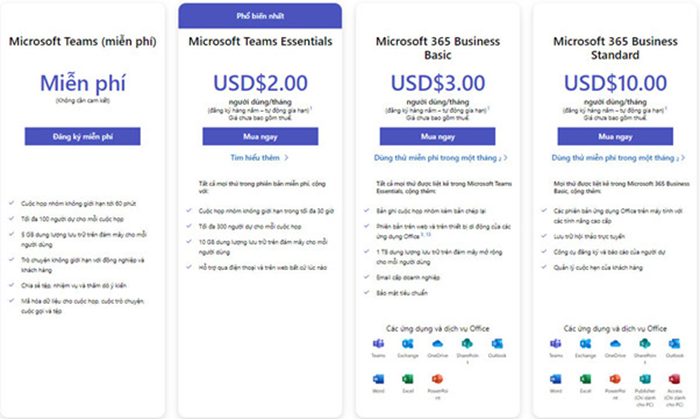
Task: Click the Teams icon in Business Basic
Action: coord(380,343)
